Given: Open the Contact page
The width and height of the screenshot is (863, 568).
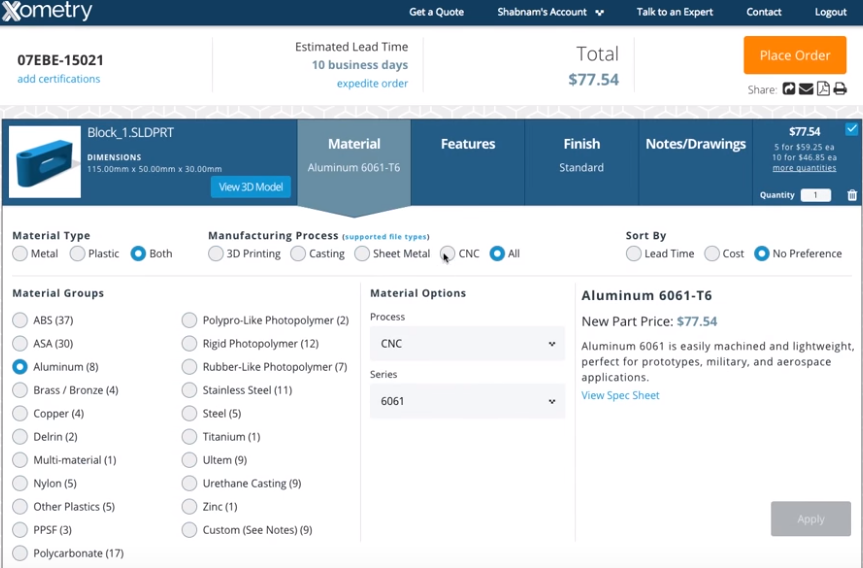Looking at the screenshot, I should [763, 12].
